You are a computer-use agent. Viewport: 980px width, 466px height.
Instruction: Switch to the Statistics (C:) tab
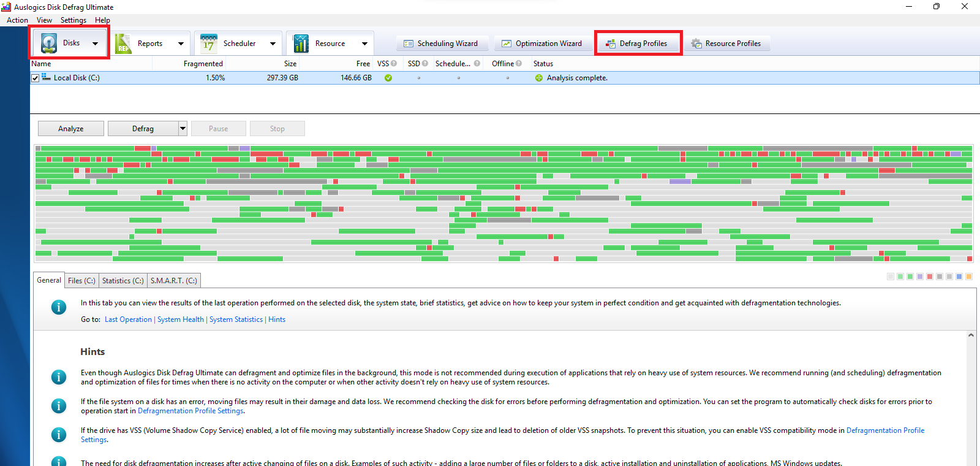(123, 281)
